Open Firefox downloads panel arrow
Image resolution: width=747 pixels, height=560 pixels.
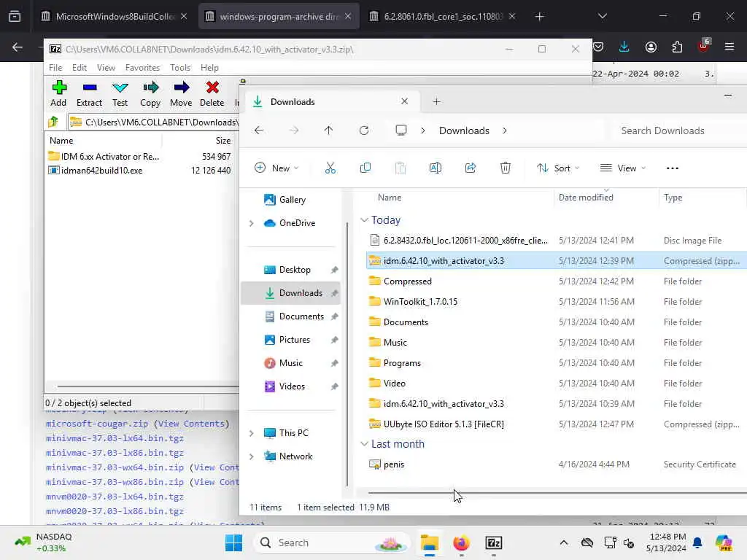[x=624, y=47]
